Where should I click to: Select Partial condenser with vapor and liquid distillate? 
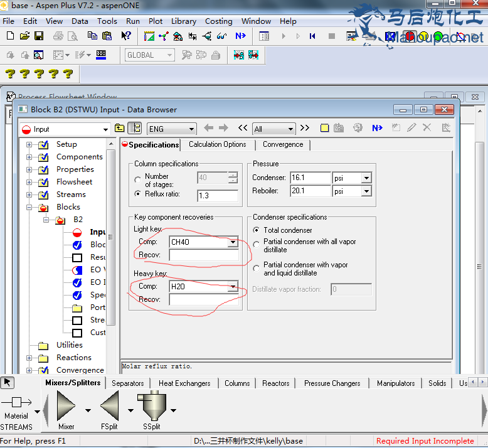coord(256,268)
